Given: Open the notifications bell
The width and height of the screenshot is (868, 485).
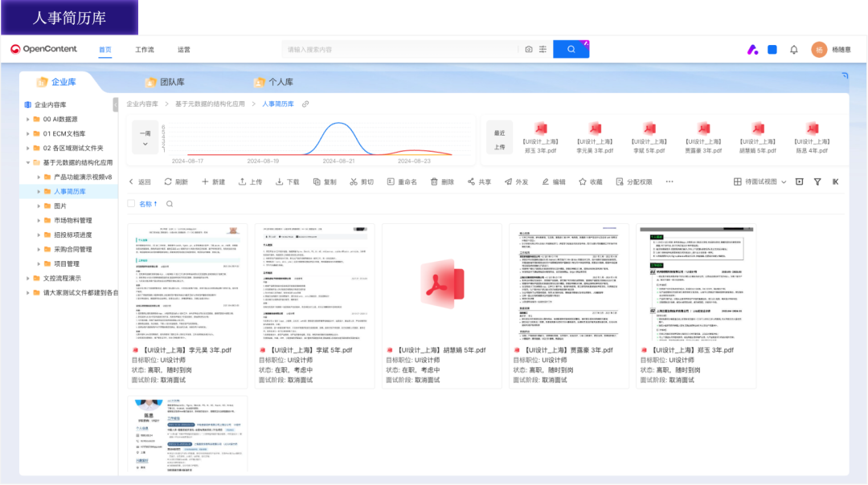Looking at the screenshot, I should pos(794,49).
